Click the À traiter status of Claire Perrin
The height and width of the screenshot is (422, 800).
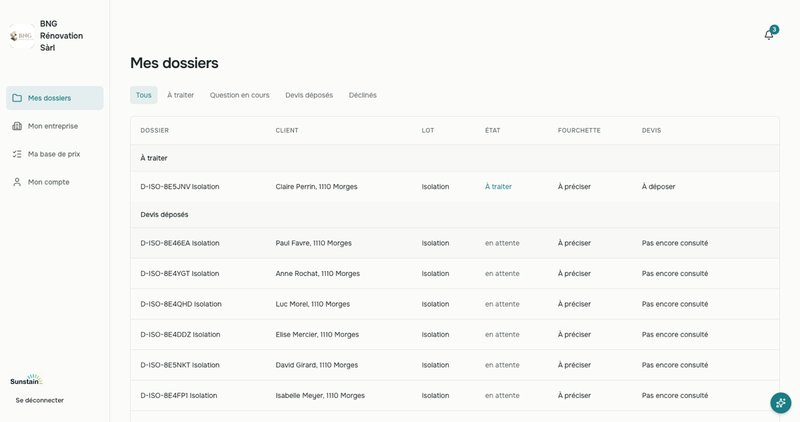[x=498, y=187]
